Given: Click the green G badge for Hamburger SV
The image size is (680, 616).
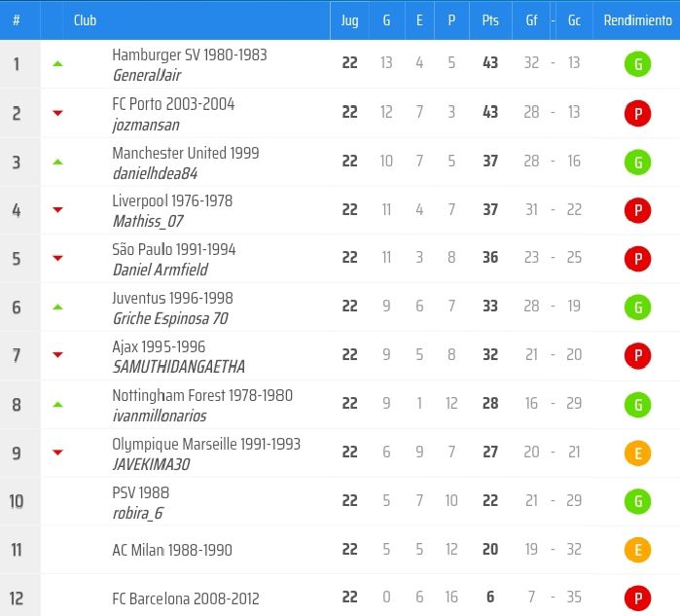Looking at the screenshot, I should point(637,64).
